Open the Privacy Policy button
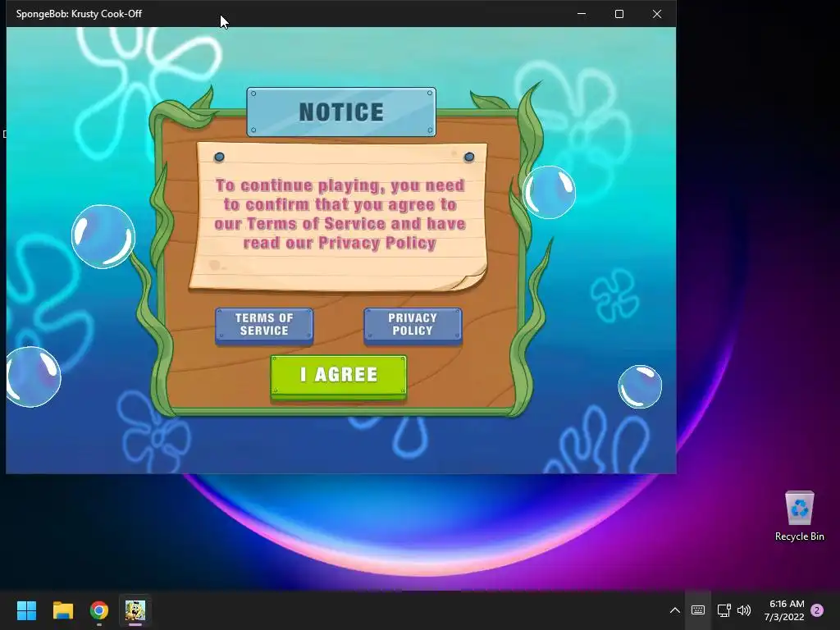Image resolution: width=840 pixels, height=630 pixels. tap(413, 325)
